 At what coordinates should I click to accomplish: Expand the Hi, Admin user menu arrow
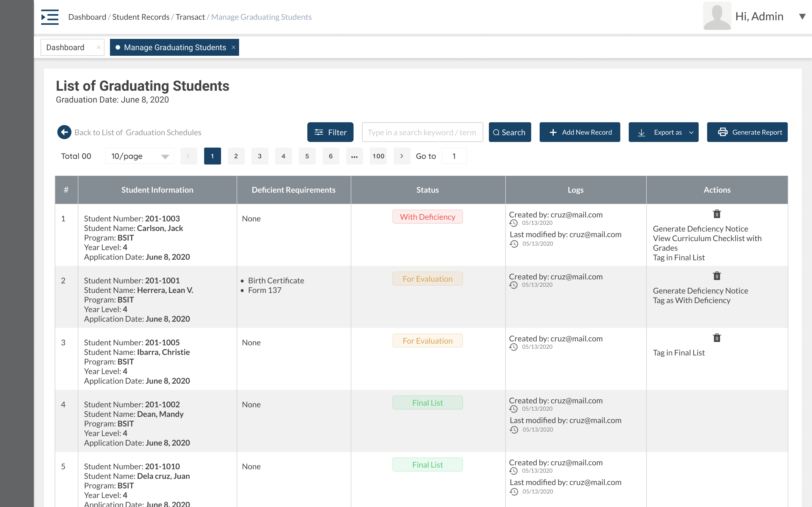point(802,16)
